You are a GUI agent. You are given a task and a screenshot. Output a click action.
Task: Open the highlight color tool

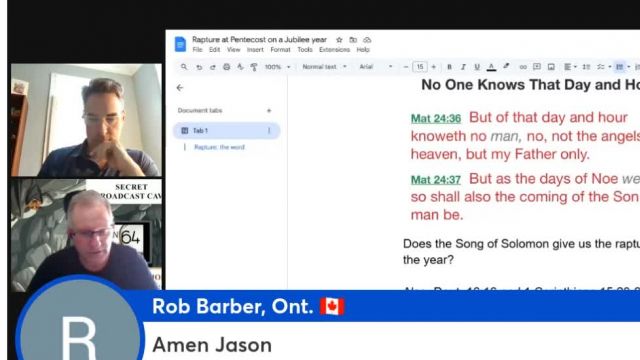coord(506,67)
